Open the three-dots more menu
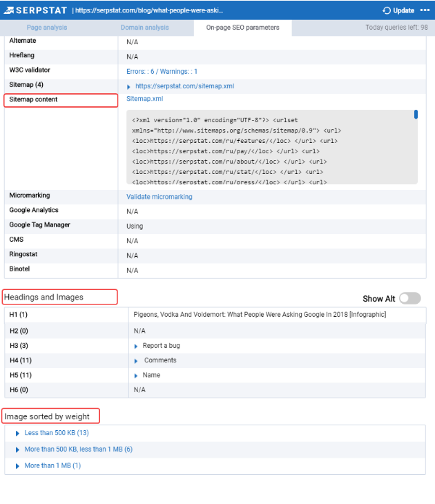This screenshot has height=504, width=435. click(425, 10)
